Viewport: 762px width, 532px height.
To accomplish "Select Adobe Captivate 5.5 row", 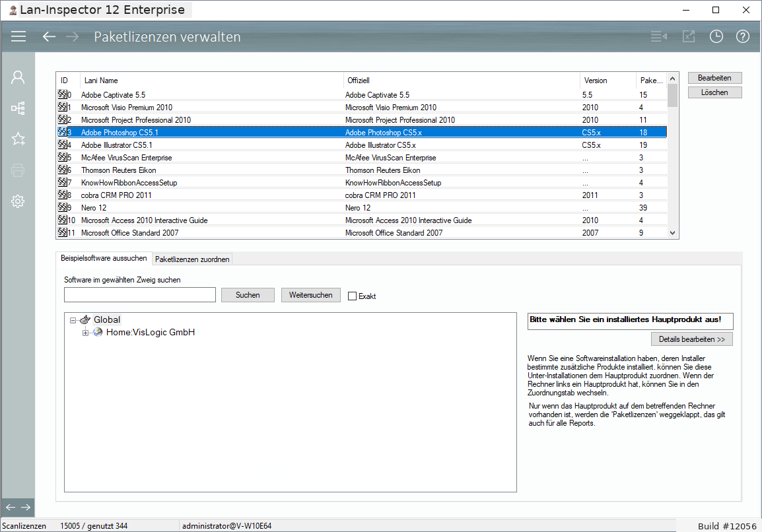I will tap(362, 95).
